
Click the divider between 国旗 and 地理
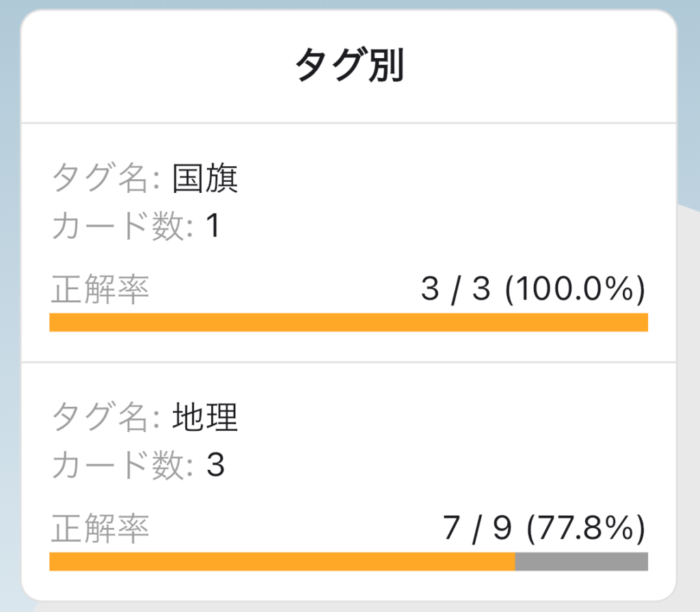(x=349, y=362)
